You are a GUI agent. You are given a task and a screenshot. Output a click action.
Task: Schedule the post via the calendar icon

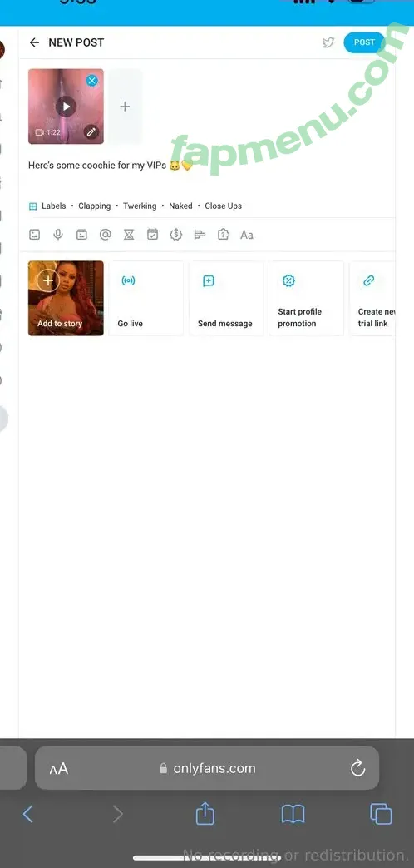pyautogui.click(x=153, y=235)
